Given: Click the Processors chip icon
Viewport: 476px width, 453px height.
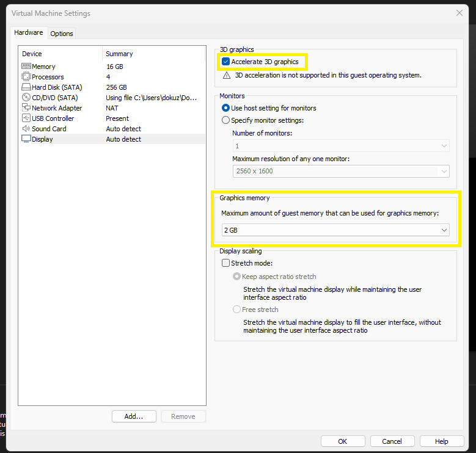Looking at the screenshot, I should 26,76.
